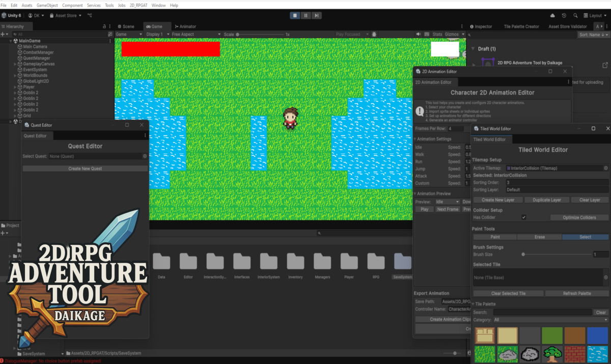This screenshot has width=611, height=364.
Task: Switch to the Tile Palette Creator tab
Action: pyautogui.click(x=521, y=26)
